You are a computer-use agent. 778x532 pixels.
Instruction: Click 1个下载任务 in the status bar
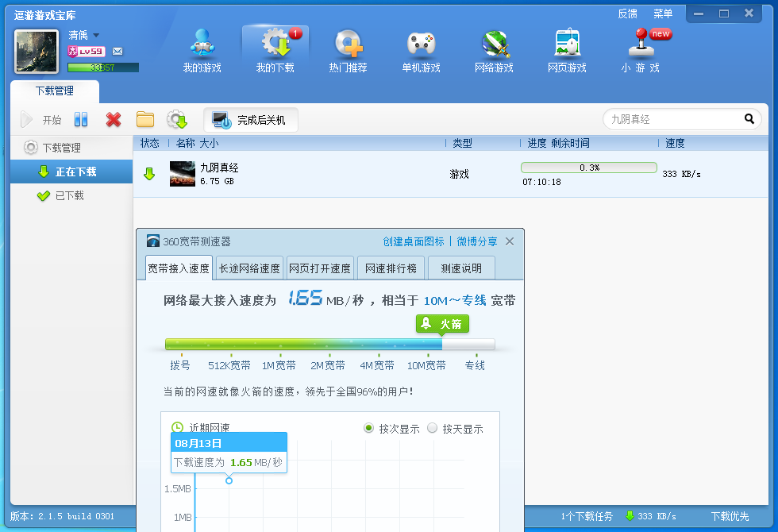pyautogui.click(x=587, y=516)
